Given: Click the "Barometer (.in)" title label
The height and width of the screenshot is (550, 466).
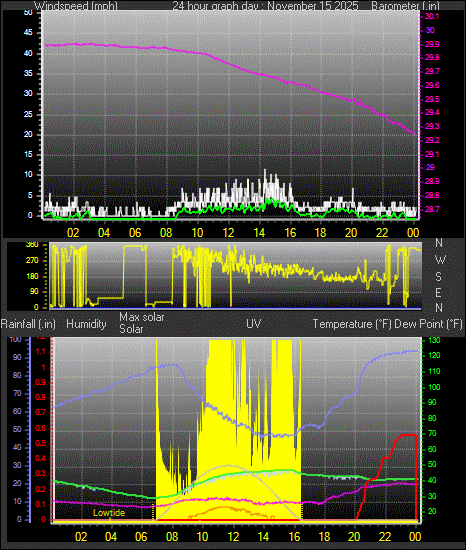Looking at the screenshot, I should 405,6.
